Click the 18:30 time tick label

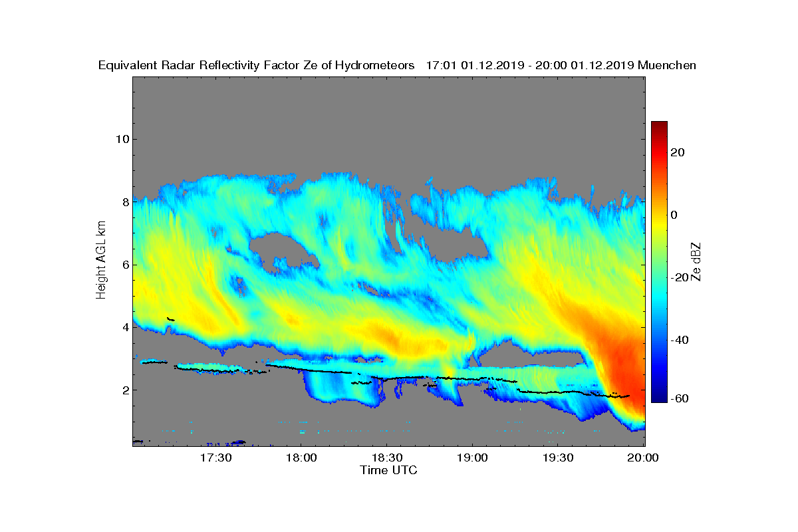387,458
